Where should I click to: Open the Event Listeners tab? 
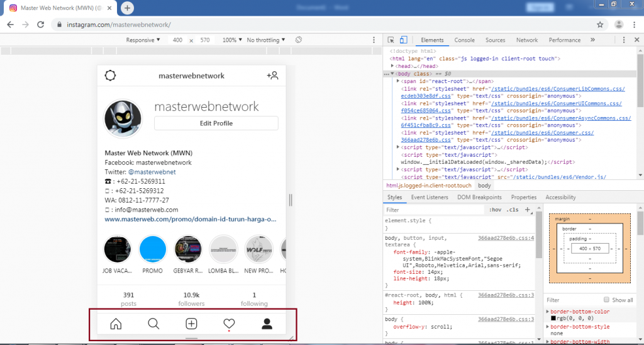tap(430, 198)
